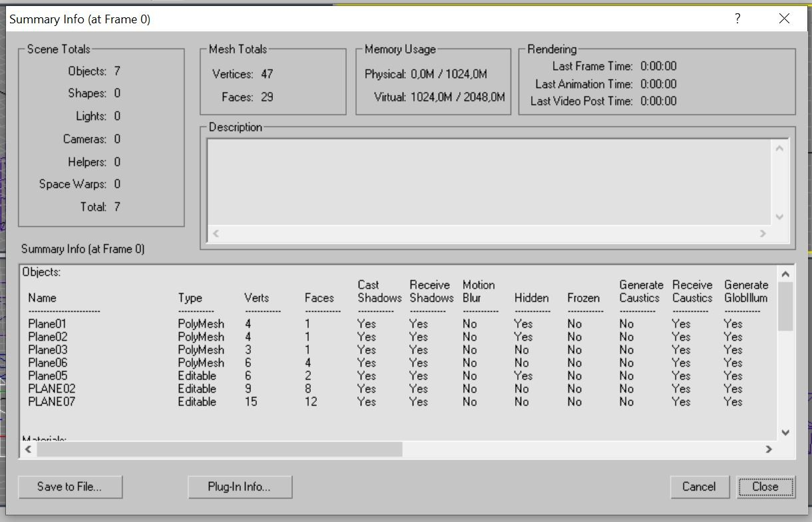The height and width of the screenshot is (522, 812).
Task: Click the Last Video Post Time value
Action: [x=658, y=101]
